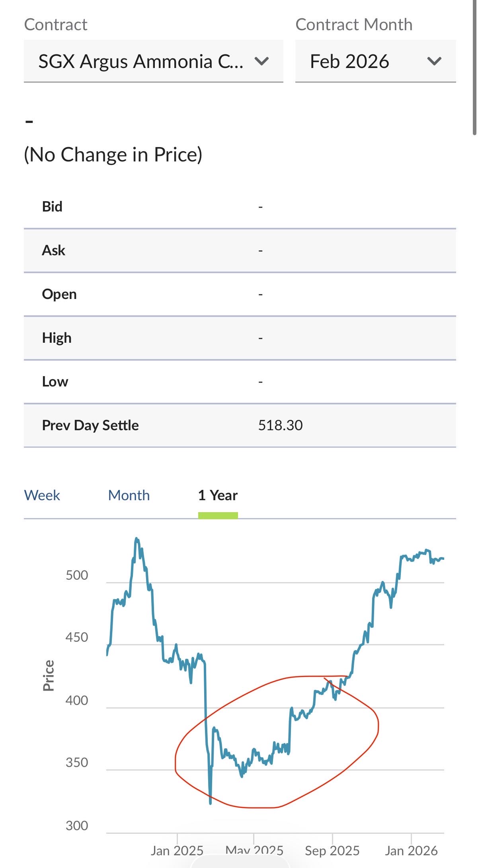
Task: Click the High row label
Action: click(x=57, y=338)
